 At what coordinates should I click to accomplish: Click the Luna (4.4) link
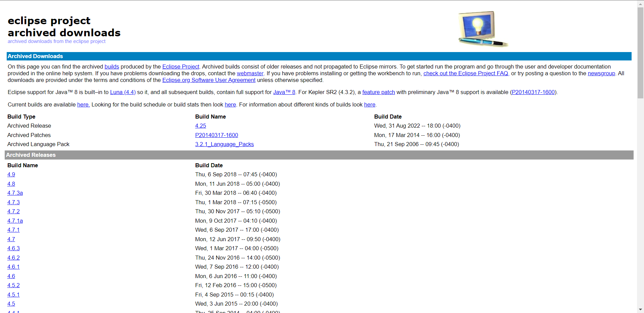point(123,92)
